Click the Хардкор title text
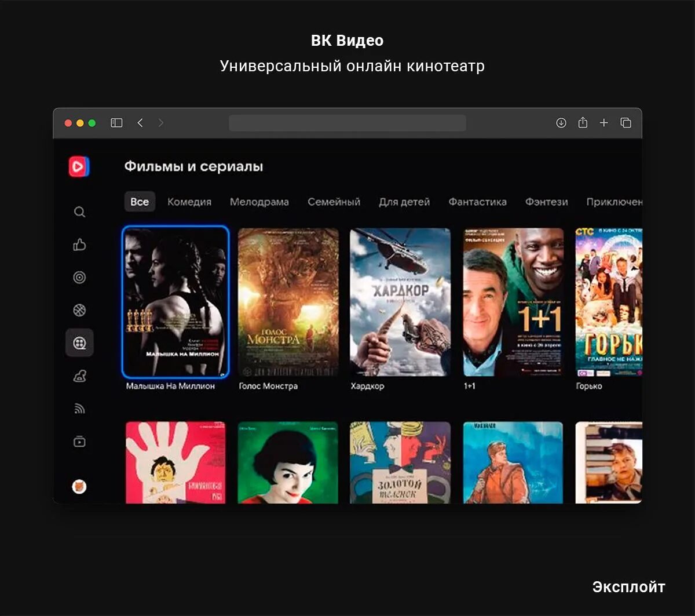 coord(367,386)
